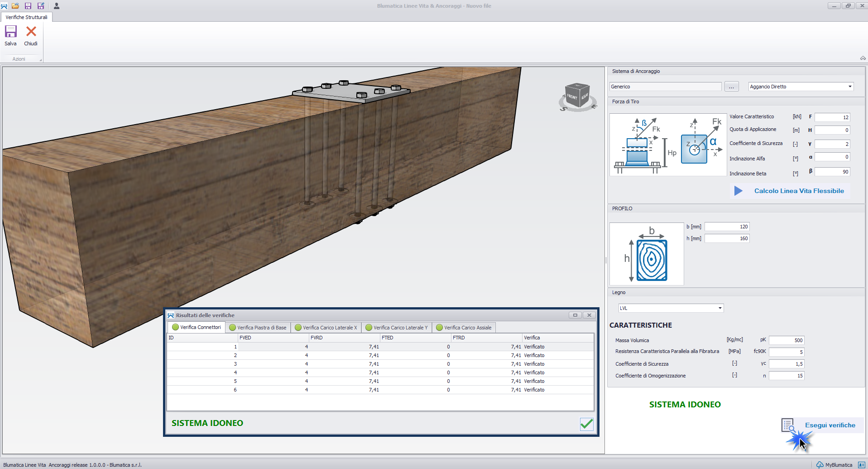Collapse the ribbon with the chevron arrow
Viewport: 868px width, 469px height.
[x=863, y=58]
